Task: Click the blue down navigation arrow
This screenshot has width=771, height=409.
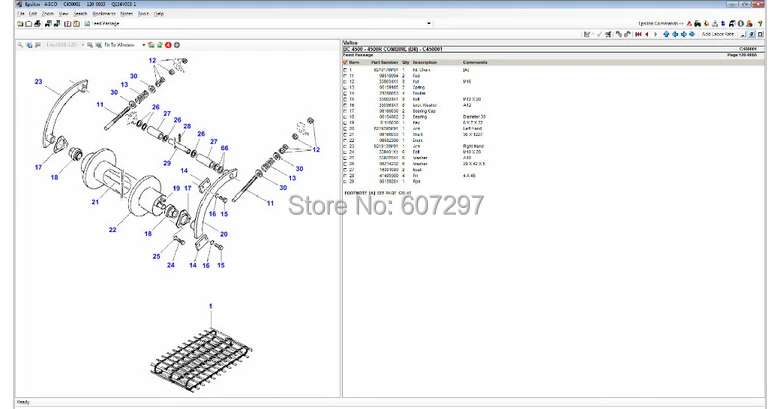Action: point(692,34)
